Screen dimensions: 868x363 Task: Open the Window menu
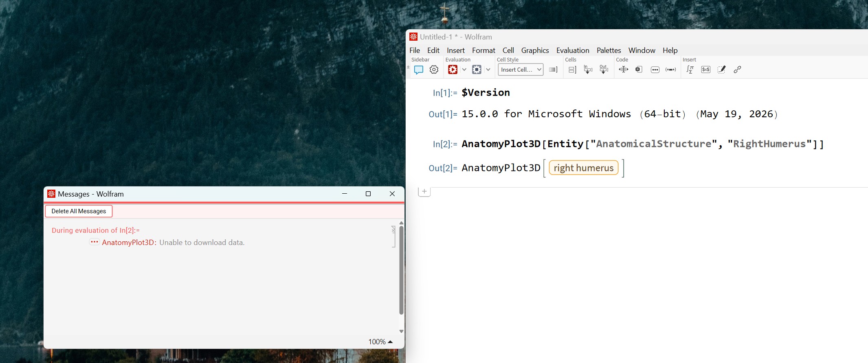(642, 50)
